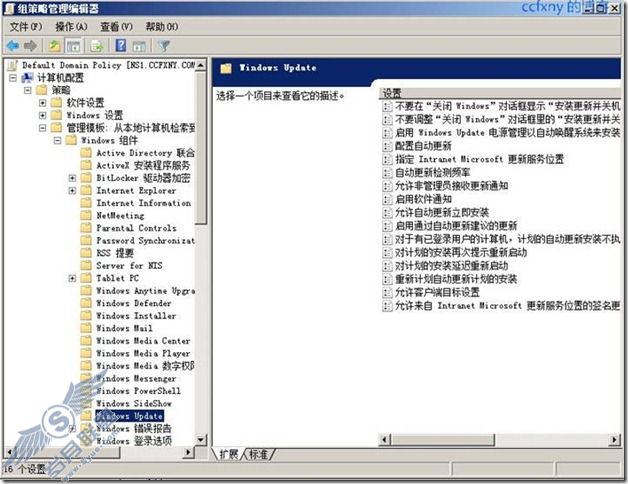Expand the Windows 设置 node
This screenshot has height=484, width=628.
point(42,115)
